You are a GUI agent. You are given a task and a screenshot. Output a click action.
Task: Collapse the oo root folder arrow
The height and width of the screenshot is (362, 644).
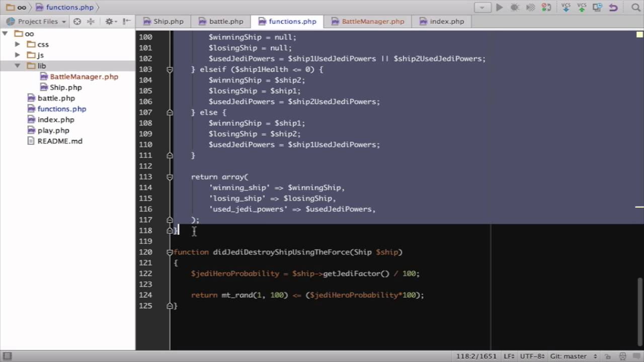pyautogui.click(x=5, y=34)
